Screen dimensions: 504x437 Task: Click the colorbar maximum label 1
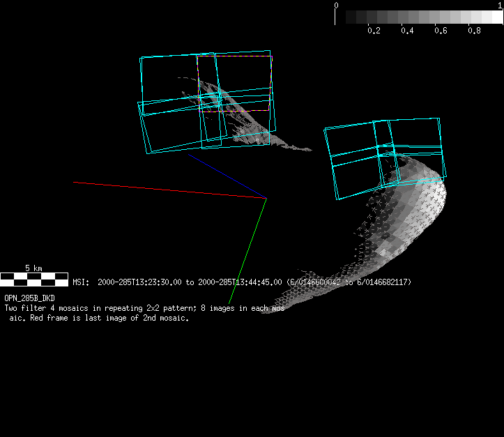(500, 5)
